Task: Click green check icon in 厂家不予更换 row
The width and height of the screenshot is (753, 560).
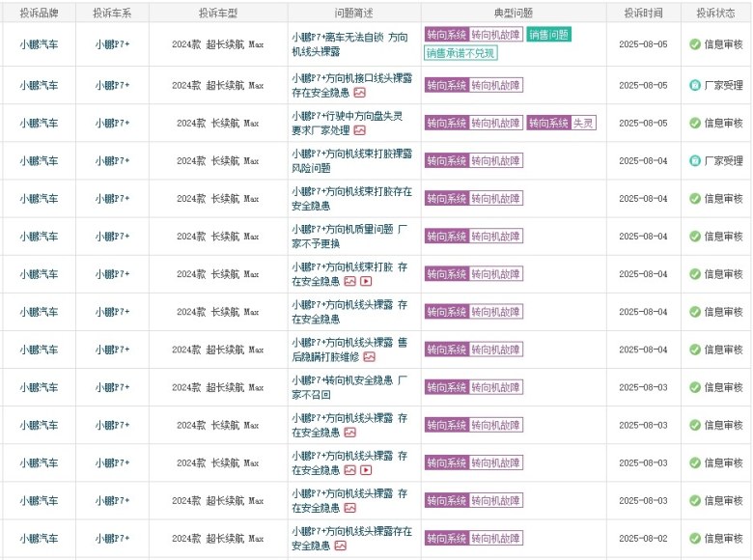Action: click(x=695, y=237)
